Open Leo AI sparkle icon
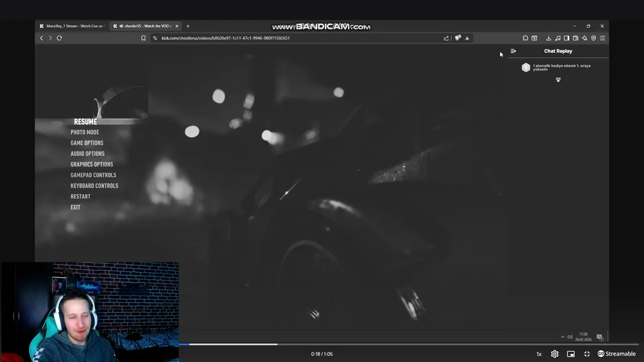The height and width of the screenshot is (362, 644). click(584, 38)
